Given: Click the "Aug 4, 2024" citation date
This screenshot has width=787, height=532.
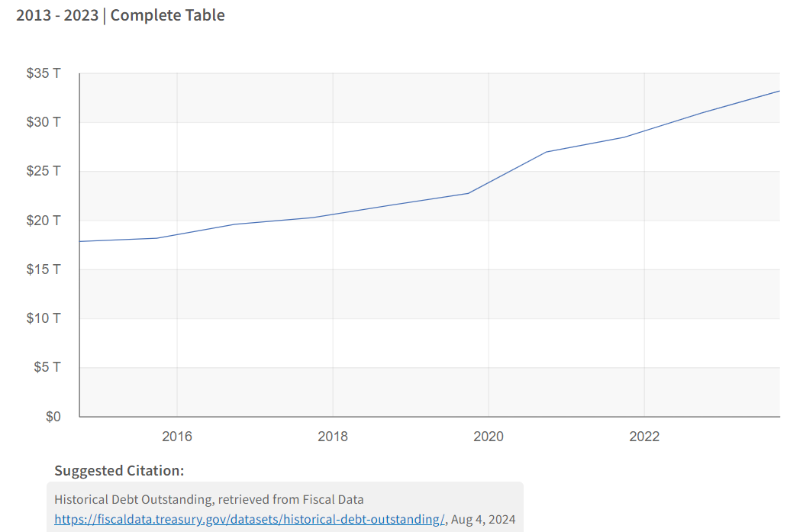Looking at the screenshot, I should click(483, 520).
